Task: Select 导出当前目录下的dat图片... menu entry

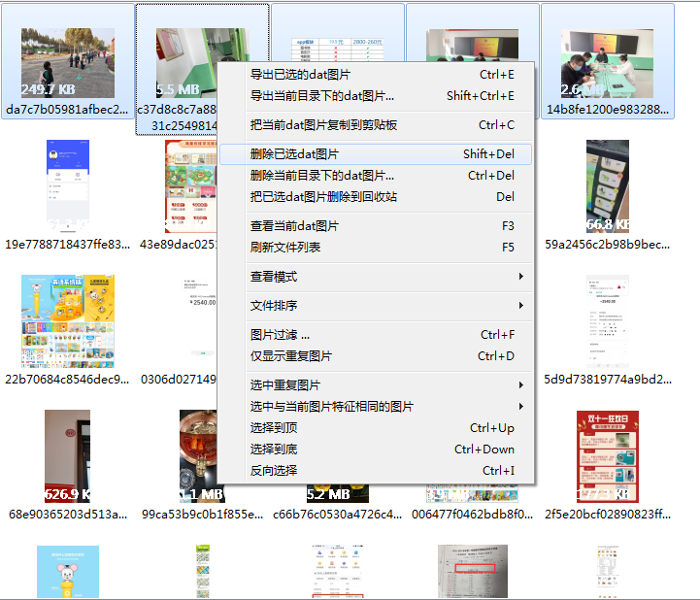Action: [376, 96]
